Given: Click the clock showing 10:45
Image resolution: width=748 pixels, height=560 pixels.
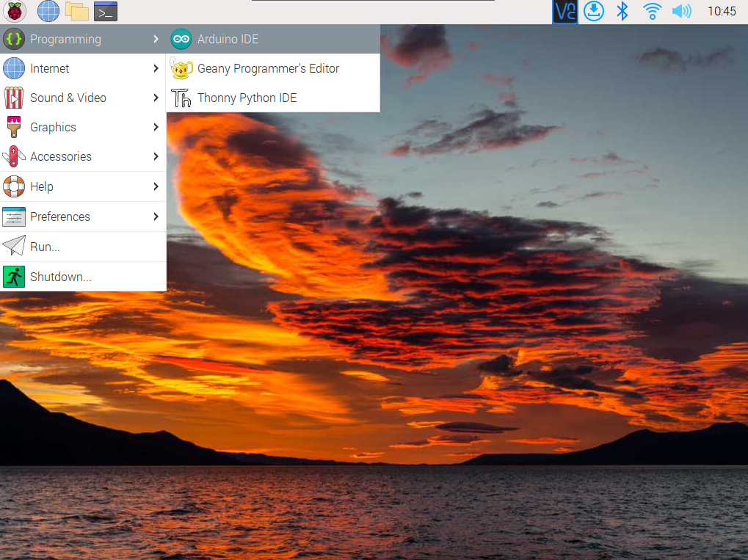Looking at the screenshot, I should (721, 11).
